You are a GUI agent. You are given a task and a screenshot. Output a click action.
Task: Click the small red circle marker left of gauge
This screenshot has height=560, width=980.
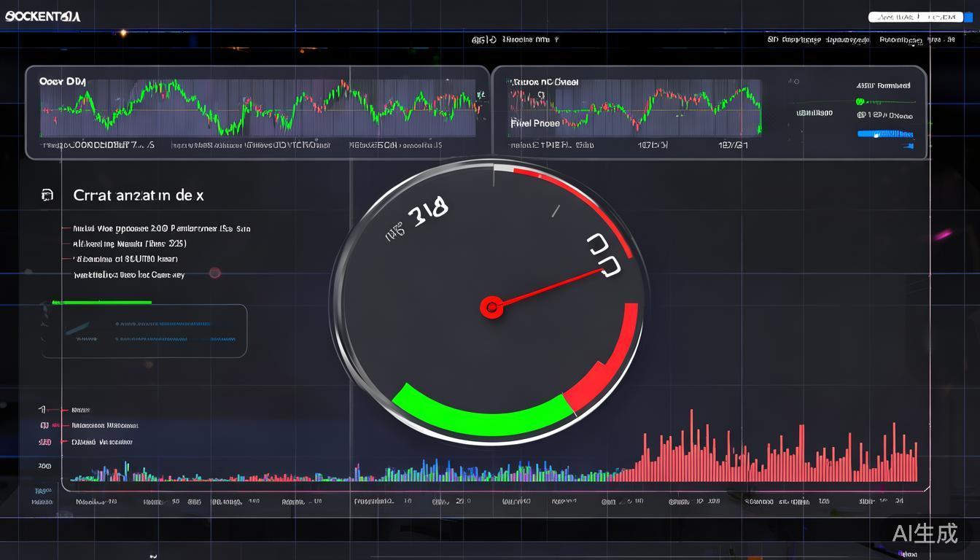(214, 273)
